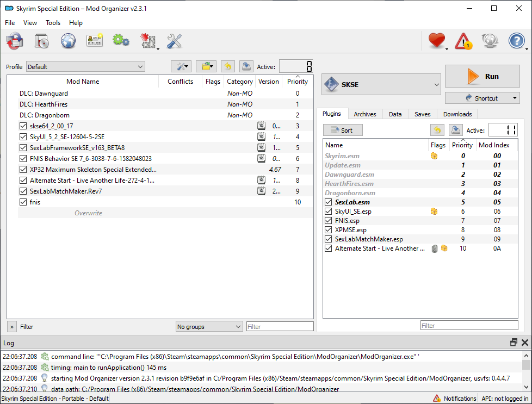532x404 pixels.
Task: Switch to the Data tab
Action: [395, 114]
